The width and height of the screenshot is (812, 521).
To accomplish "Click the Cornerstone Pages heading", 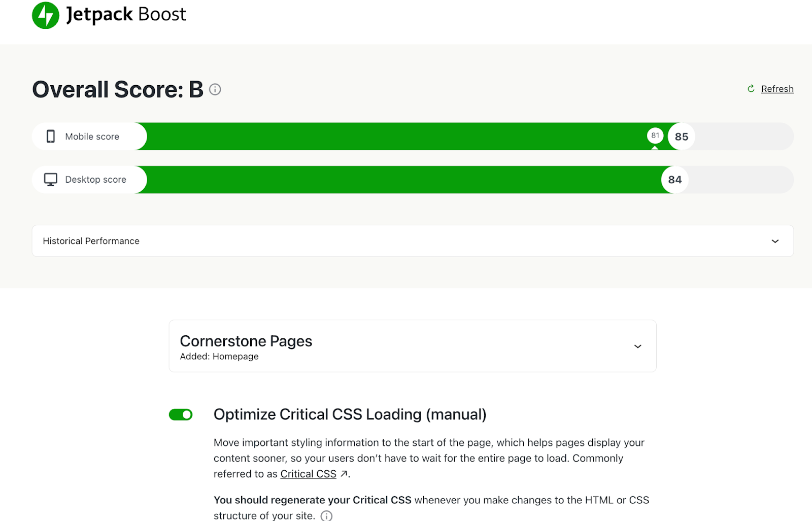I will (x=246, y=341).
